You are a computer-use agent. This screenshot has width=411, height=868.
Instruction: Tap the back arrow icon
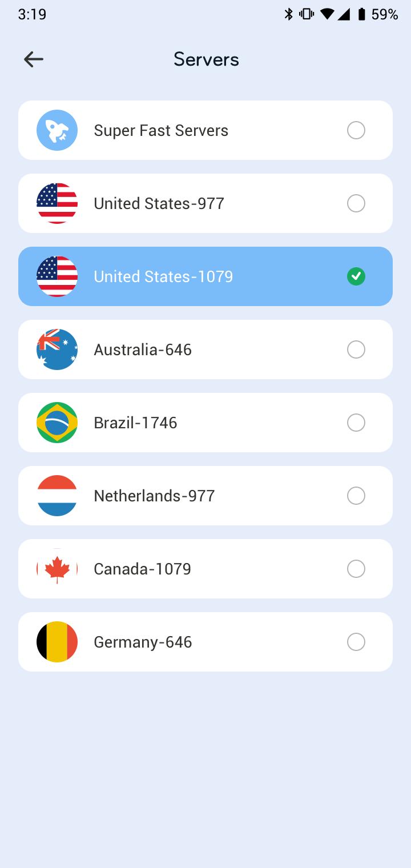(x=34, y=59)
